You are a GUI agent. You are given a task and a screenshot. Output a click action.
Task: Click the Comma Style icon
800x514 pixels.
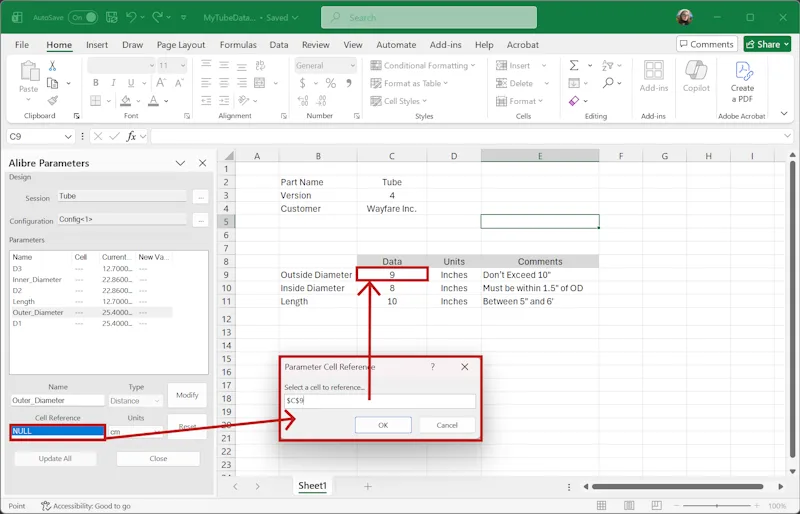click(x=349, y=83)
